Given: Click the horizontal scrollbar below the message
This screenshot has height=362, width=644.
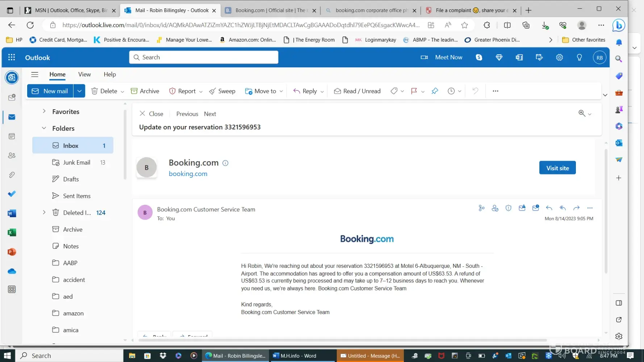Looking at the screenshot, I should pyautogui.click(x=342, y=340).
